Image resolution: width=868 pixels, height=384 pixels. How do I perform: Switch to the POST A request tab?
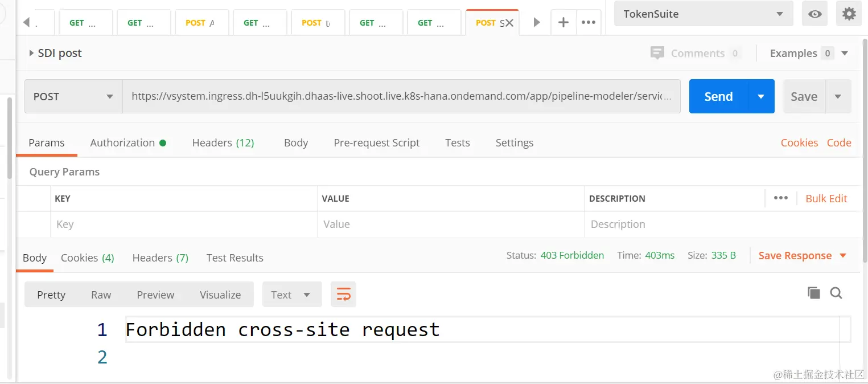click(x=201, y=23)
